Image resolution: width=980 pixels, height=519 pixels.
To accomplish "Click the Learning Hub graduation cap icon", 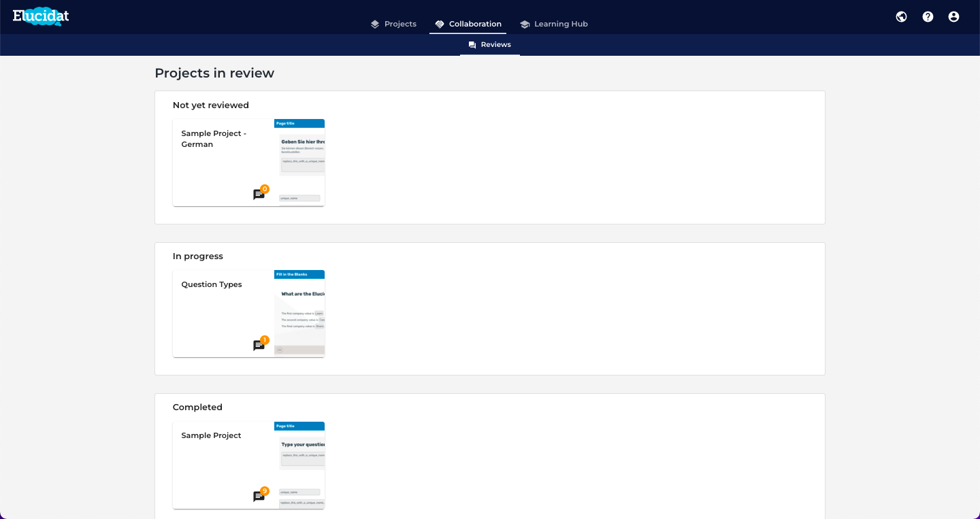I will coord(525,24).
